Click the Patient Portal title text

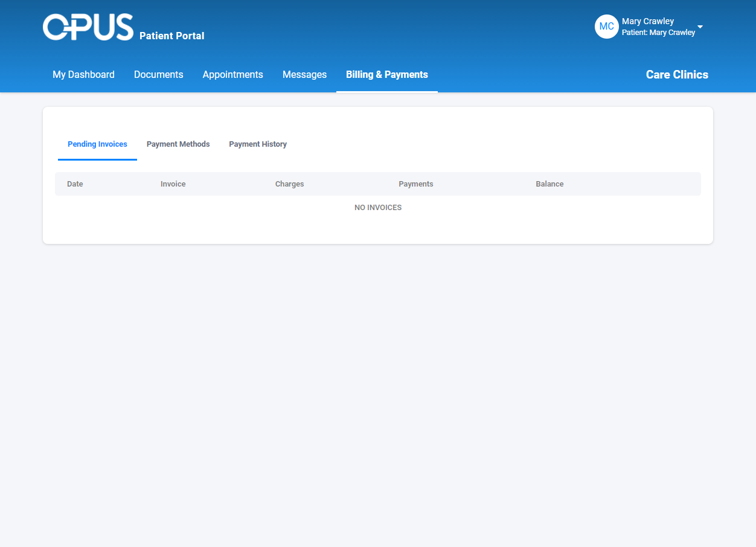click(172, 36)
